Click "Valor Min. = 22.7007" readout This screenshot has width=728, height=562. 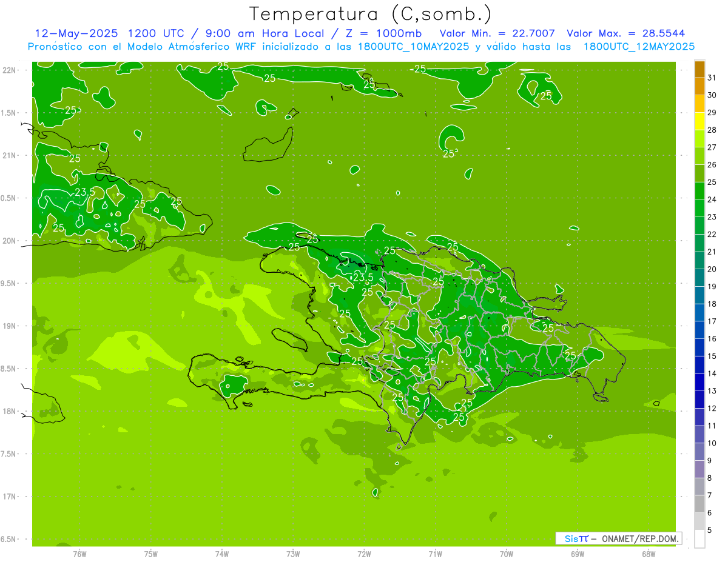(497, 33)
